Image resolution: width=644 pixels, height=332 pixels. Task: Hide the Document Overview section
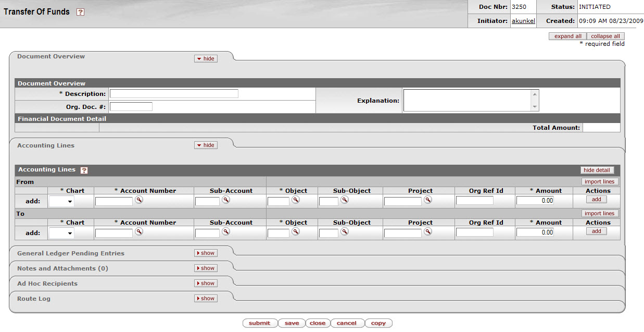(206, 59)
